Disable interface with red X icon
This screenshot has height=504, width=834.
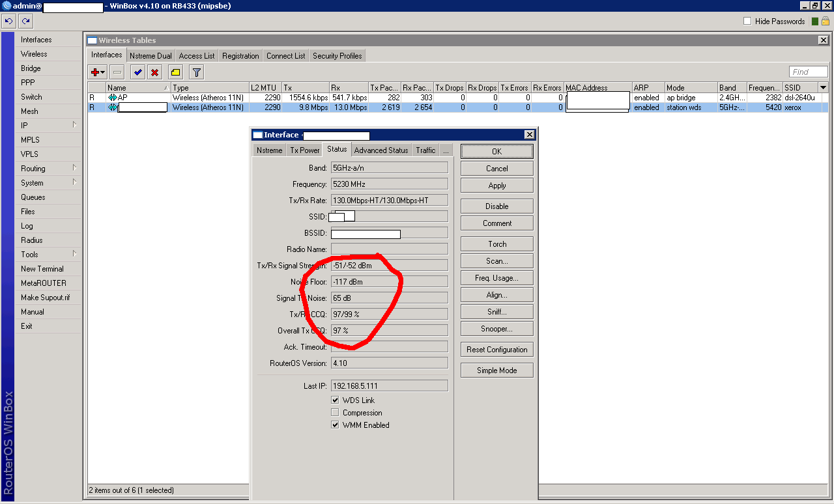154,72
